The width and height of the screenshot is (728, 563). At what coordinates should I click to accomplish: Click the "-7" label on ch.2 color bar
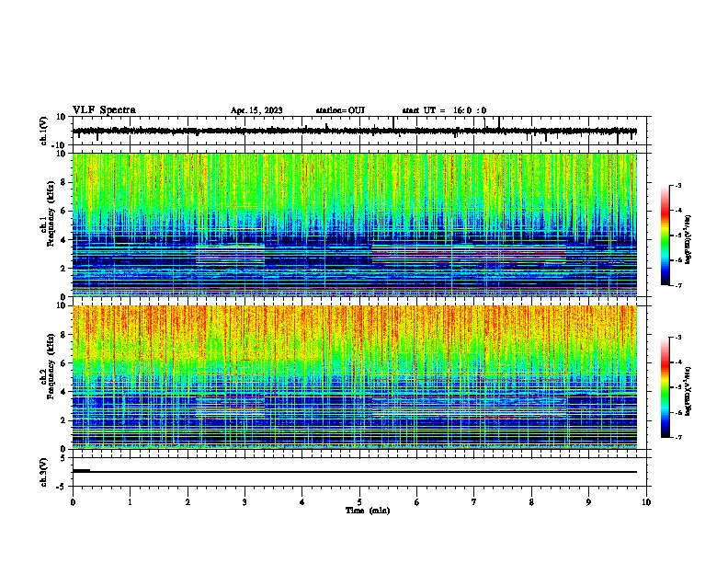677,438
